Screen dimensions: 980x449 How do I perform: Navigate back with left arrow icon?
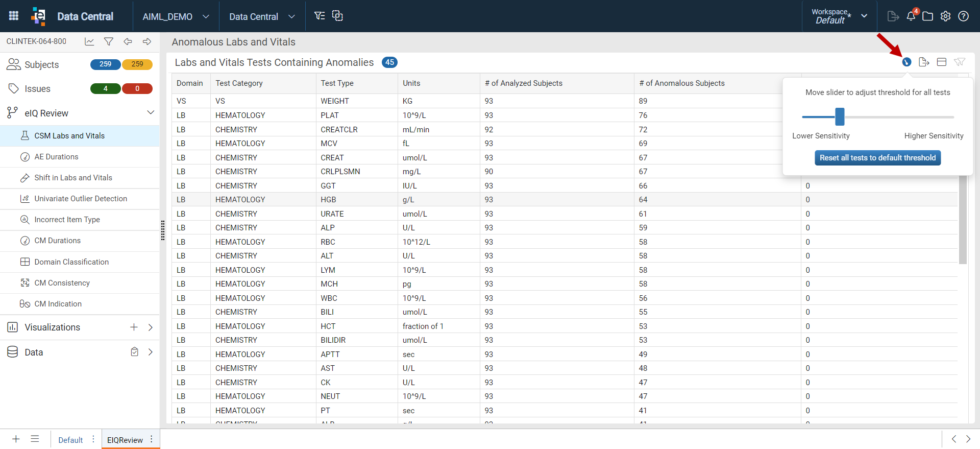[x=128, y=41]
